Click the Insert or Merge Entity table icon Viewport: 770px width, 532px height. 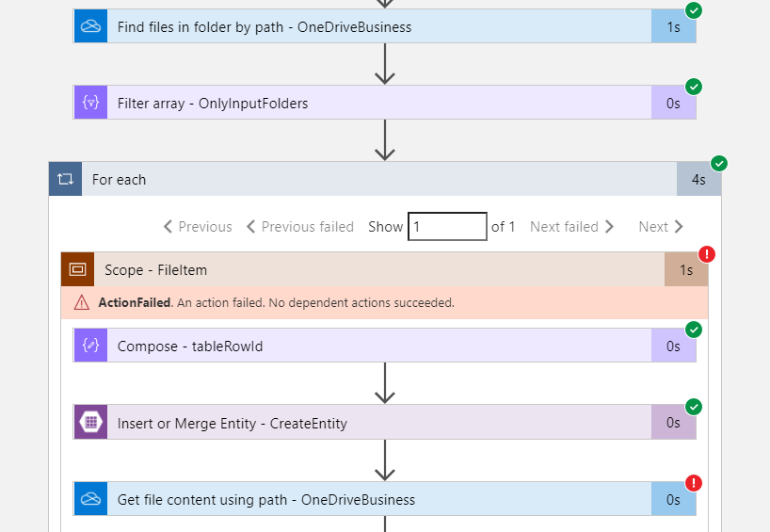coord(91,422)
